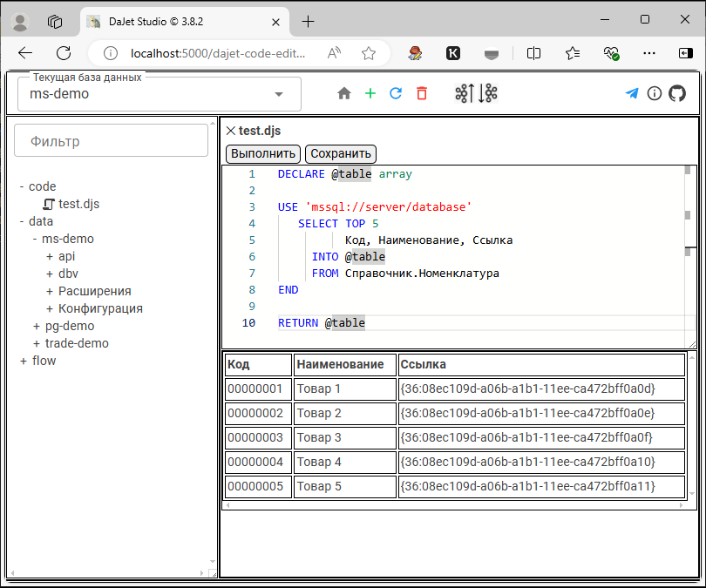View site information icon in address bar
This screenshot has height=588, width=706.
[x=111, y=53]
